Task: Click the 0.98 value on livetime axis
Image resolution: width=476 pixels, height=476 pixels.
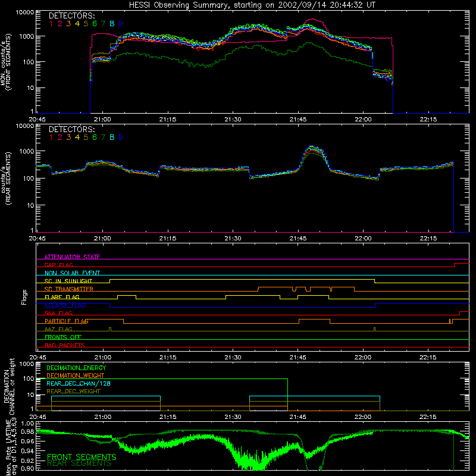Action: 27,431
